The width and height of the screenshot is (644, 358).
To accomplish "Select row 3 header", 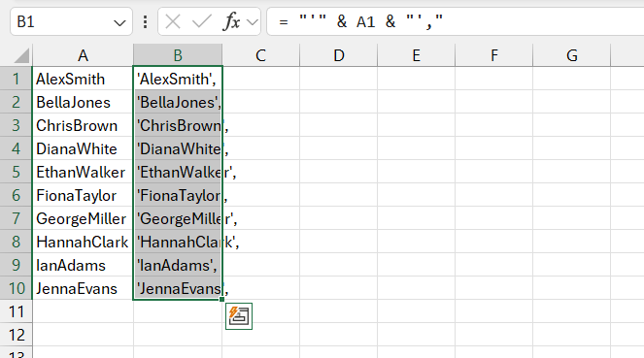I will coord(16,125).
